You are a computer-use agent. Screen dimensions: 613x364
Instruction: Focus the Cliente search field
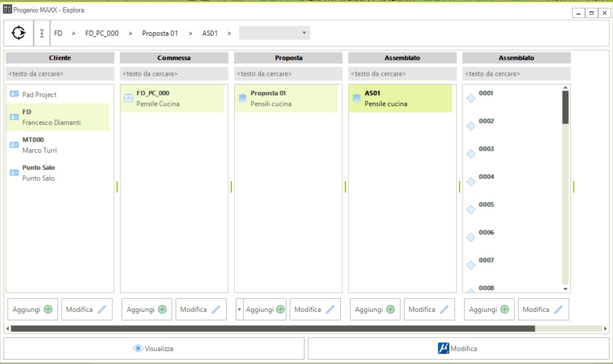60,74
